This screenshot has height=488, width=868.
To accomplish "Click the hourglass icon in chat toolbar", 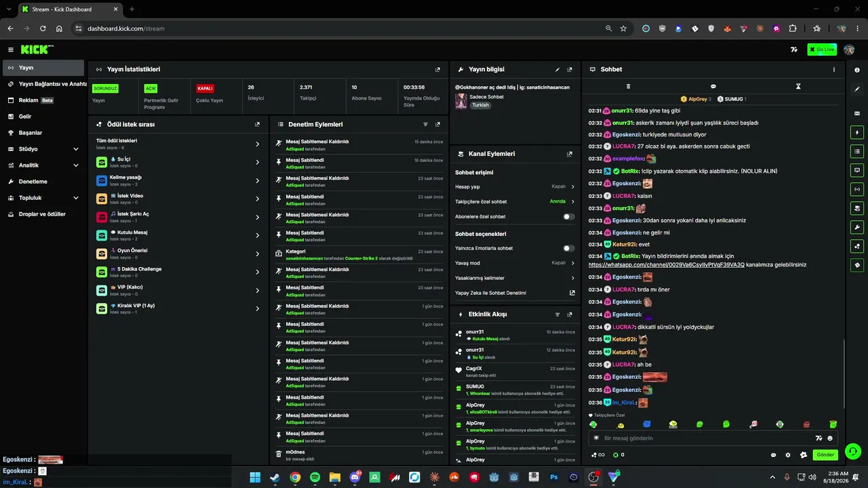I will 798,87.
